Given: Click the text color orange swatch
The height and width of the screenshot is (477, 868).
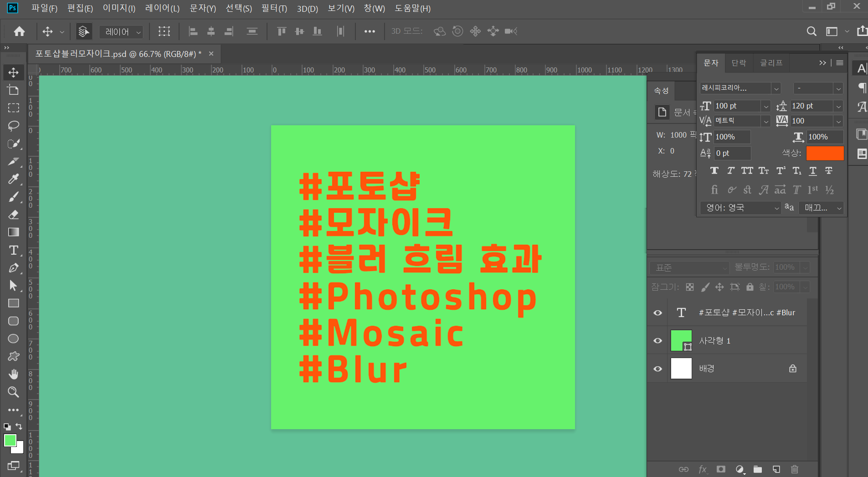Looking at the screenshot, I should pyautogui.click(x=825, y=153).
